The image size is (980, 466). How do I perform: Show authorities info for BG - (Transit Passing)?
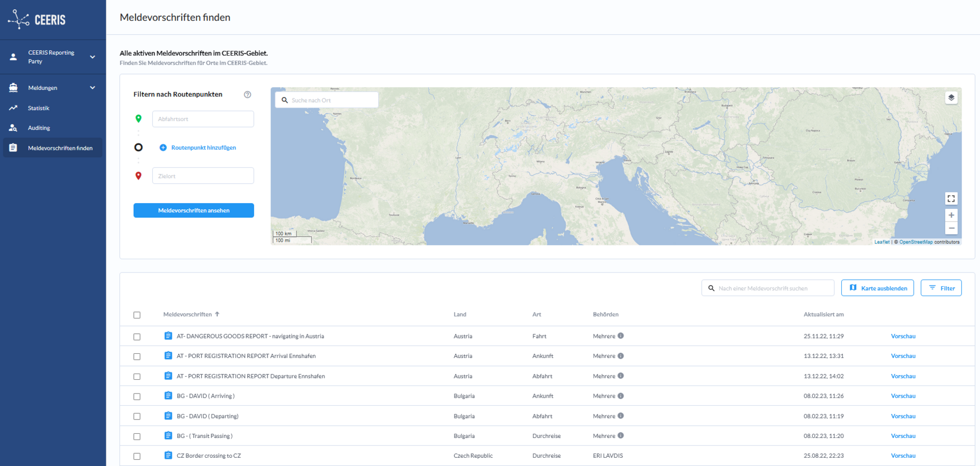click(621, 435)
